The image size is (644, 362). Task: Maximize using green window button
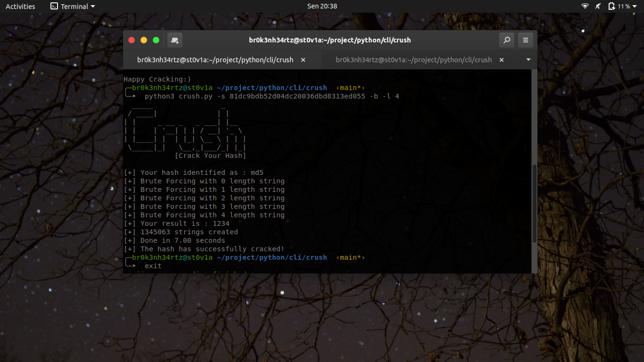click(x=156, y=40)
